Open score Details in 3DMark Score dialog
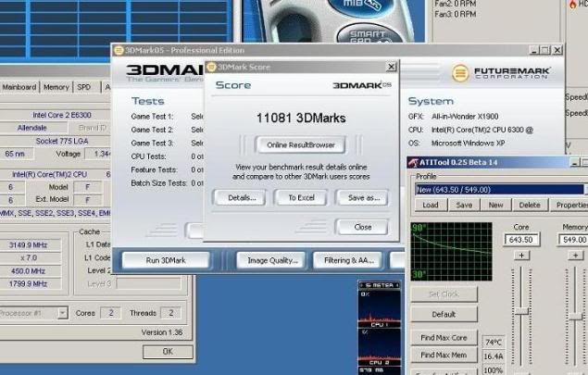 (241, 197)
